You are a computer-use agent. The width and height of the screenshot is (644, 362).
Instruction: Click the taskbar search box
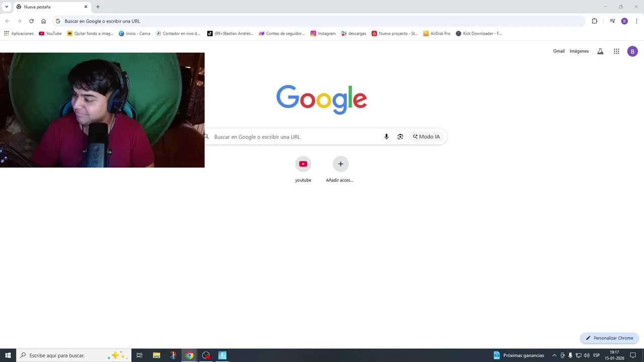[74, 355]
